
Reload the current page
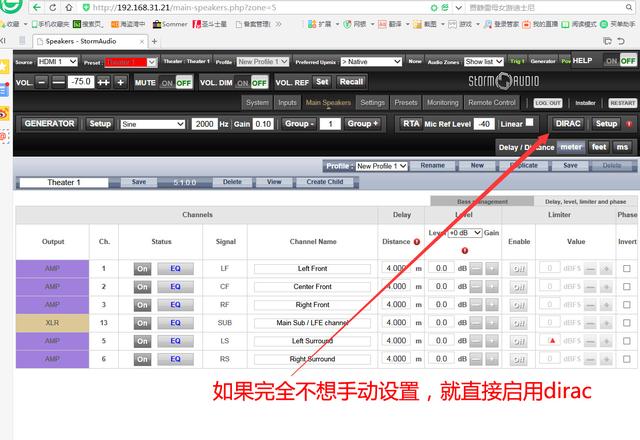pos(53,7)
